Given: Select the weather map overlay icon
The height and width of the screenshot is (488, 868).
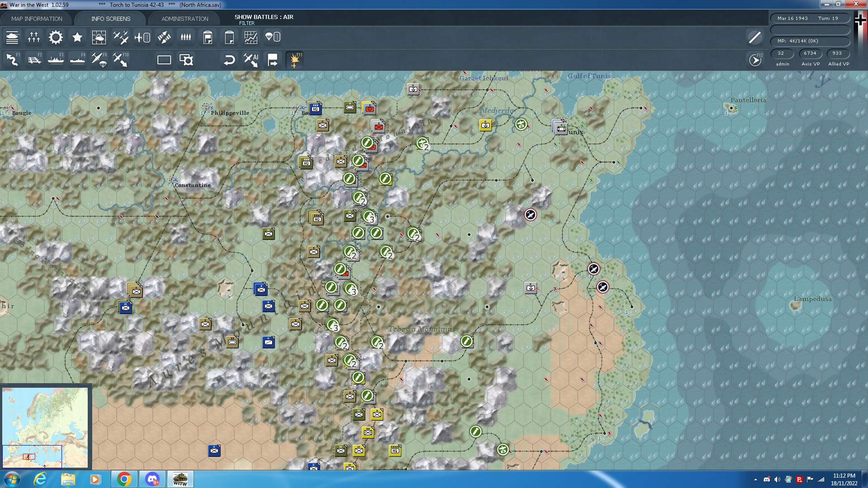Looking at the screenshot, I should pyautogui.click(x=99, y=38).
